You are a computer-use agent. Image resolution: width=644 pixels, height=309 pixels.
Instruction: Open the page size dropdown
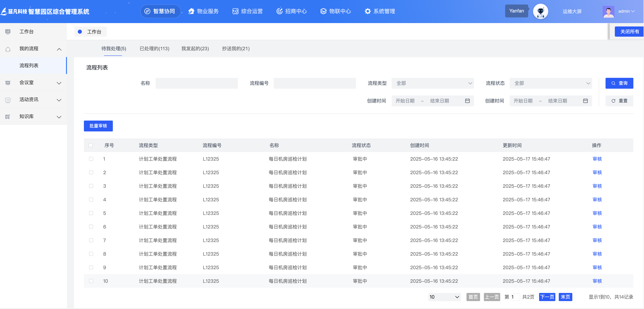point(444,297)
